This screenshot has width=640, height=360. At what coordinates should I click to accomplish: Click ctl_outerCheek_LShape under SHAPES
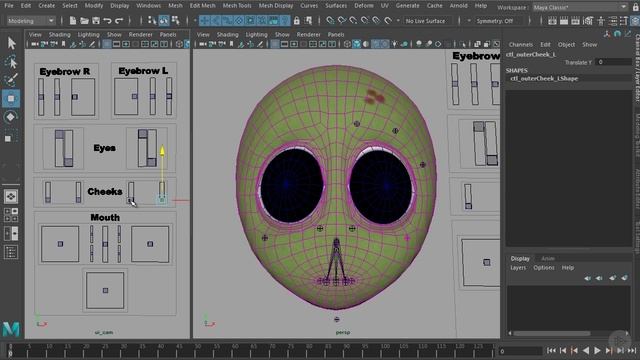click(544, 78)
